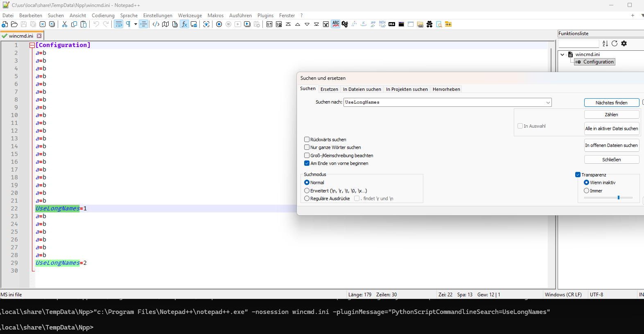Click the 'Nächstes finden' button
The height and width of the screenshot is (334, 644).
pyautogui.click(x=611, y=103)
